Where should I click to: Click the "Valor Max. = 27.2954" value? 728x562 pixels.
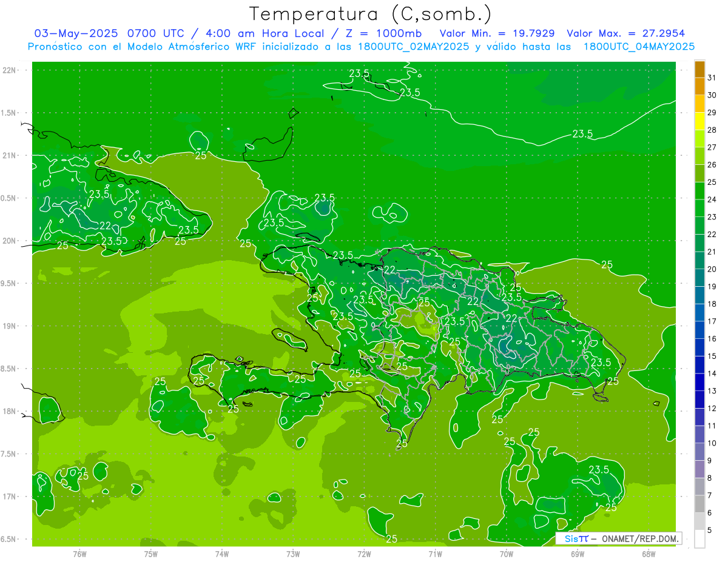tap(626, 33)
